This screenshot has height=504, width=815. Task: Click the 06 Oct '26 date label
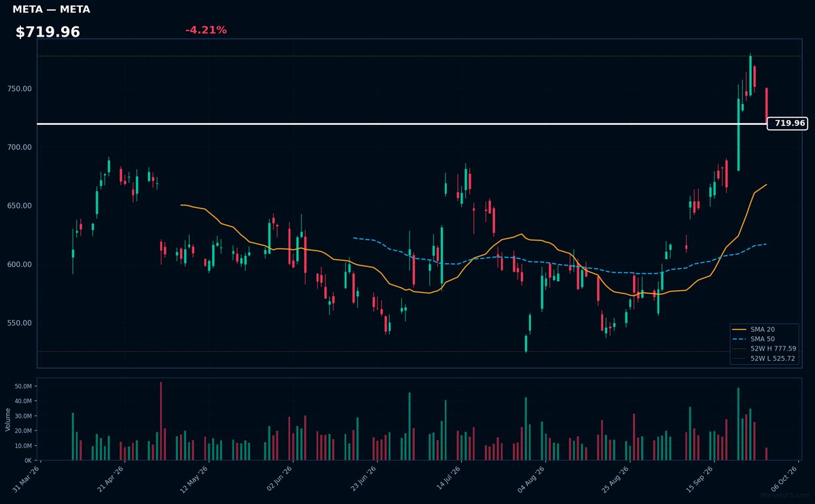783,480
